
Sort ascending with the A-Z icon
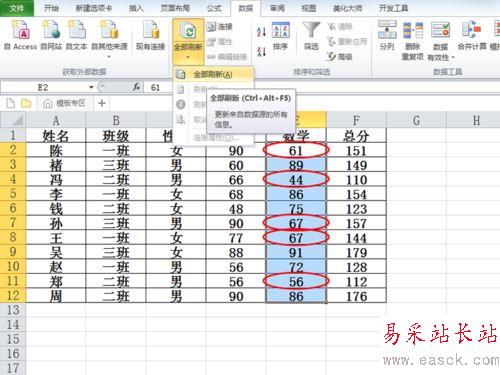(261, 32)
